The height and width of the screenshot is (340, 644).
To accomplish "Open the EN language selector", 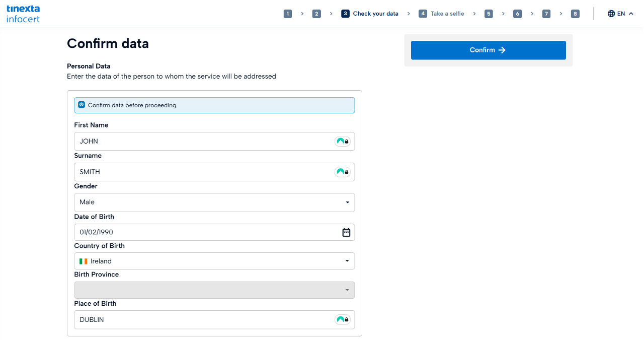I will pyautogui.click(x=621, y=14).
